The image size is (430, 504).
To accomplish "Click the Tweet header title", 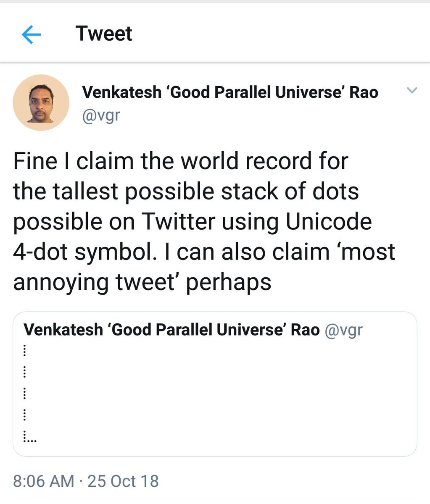I will tap(104, 34).
